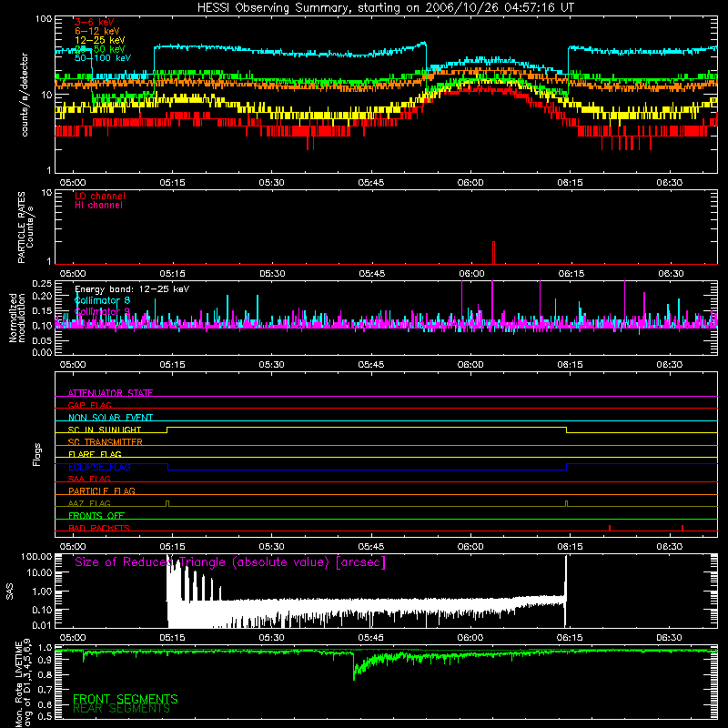The width and height of the screenshot is (728, 728).
Task: Click the cyan '50-100 keV' legend label
Action: (x=103, y=58)
